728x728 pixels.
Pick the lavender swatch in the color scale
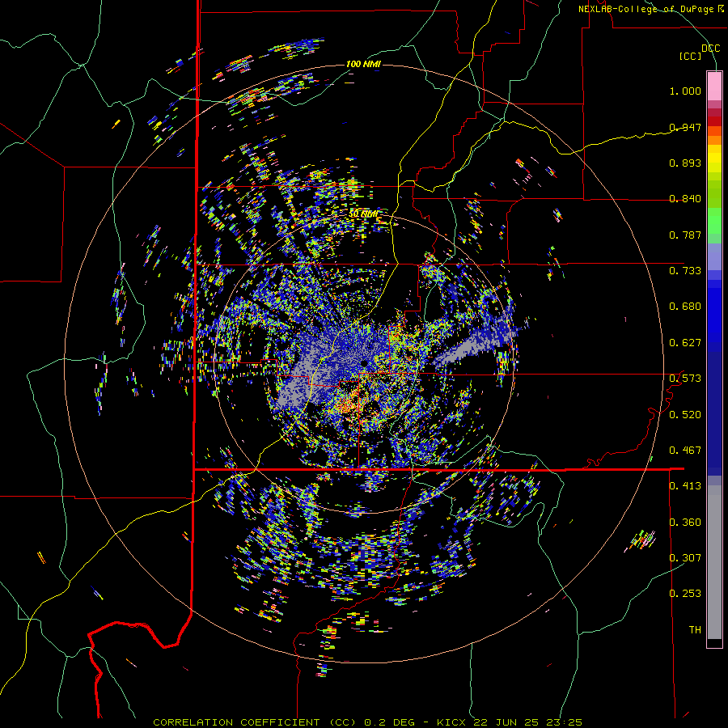click(714, 256)
